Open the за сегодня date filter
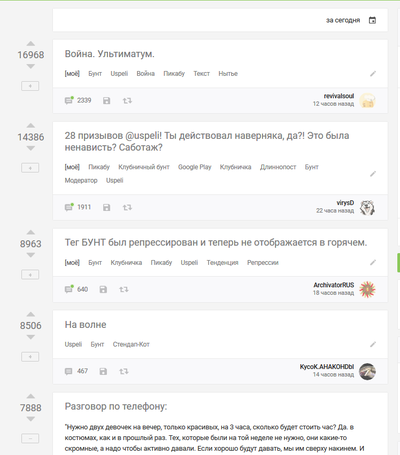 coord(343,20)
